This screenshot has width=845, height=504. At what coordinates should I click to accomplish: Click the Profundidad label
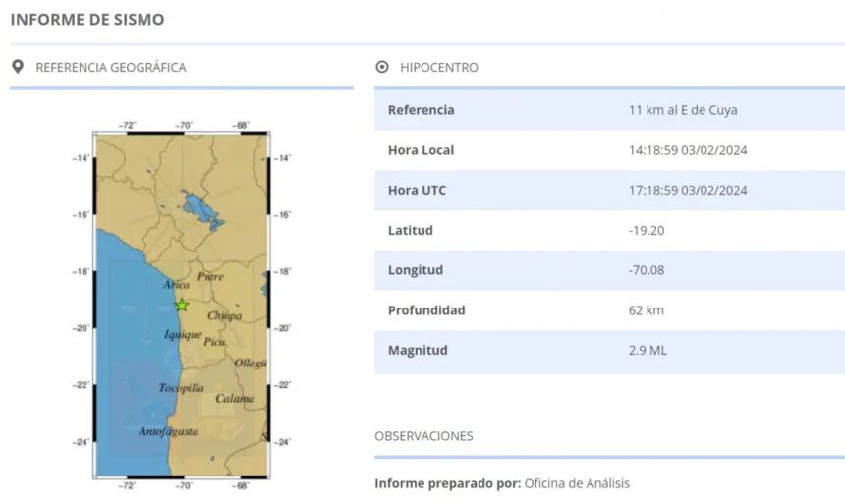tap(426, 310)
